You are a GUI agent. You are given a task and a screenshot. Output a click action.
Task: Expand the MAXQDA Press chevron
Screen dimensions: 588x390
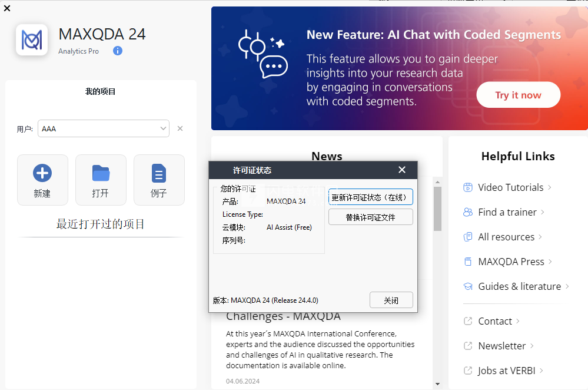click(550, 262)
